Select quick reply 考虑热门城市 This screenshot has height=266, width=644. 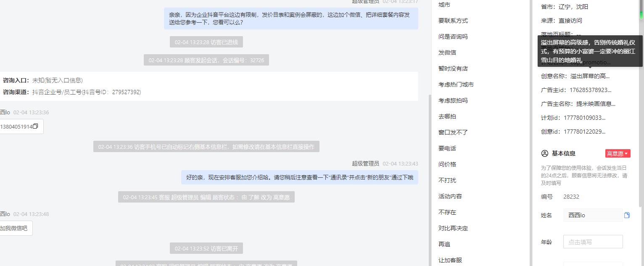pos(456,84)
